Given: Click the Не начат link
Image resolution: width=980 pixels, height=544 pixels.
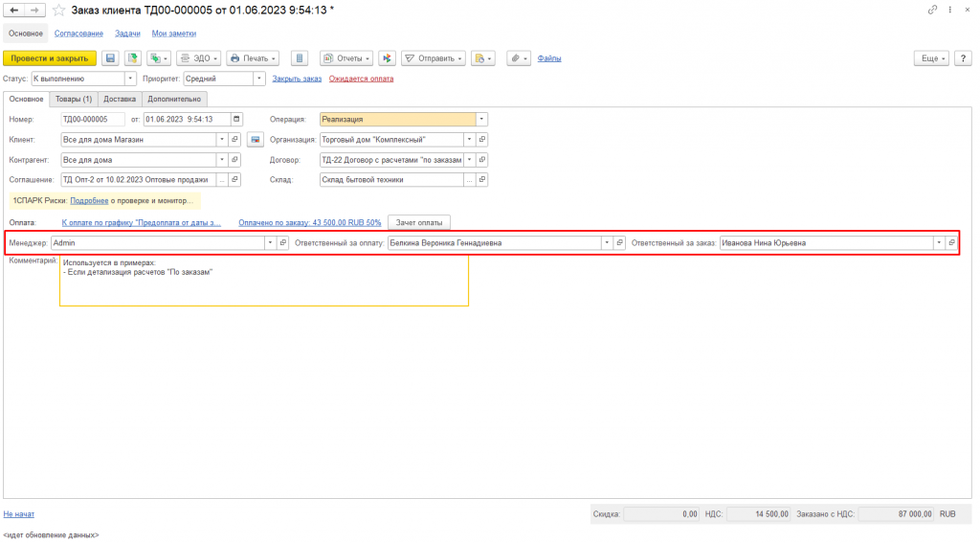Looking at the screenshot, I should coord(19,514).
